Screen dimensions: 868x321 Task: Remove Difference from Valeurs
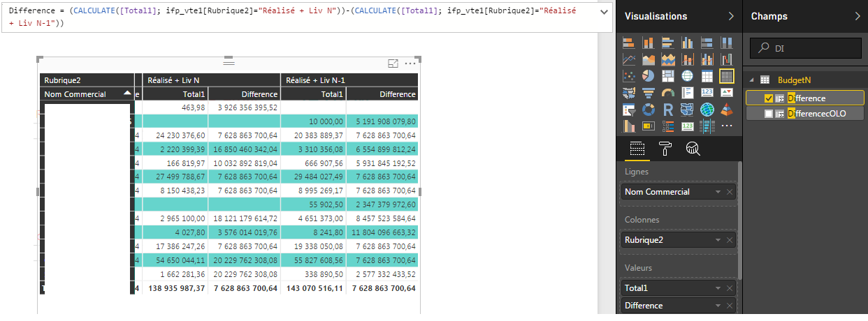730,306
